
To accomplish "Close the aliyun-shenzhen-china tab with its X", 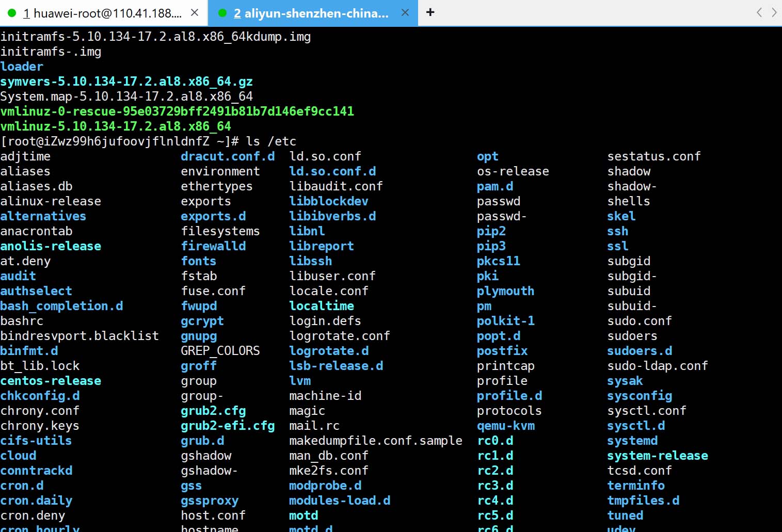I will [x=405, y=12].
